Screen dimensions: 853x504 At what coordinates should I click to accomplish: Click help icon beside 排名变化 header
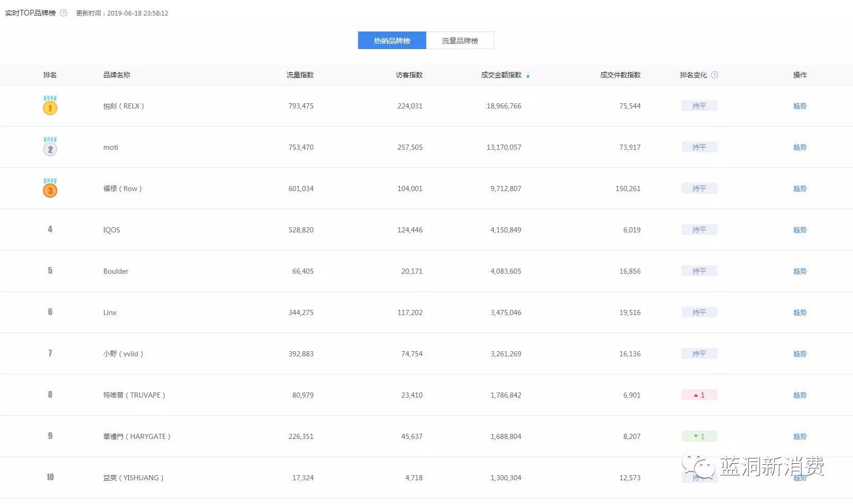click(715, 75)
